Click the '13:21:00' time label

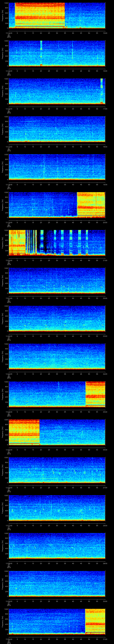click(9, 298)
